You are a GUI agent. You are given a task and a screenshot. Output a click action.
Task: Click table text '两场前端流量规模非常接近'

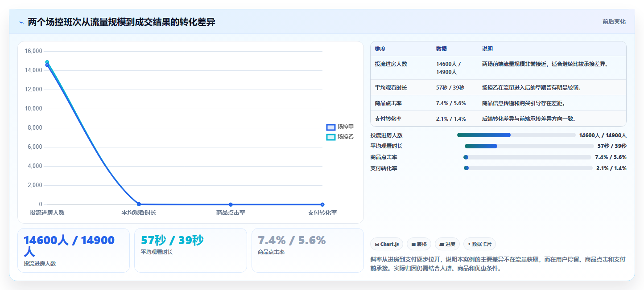coord(514,64)
